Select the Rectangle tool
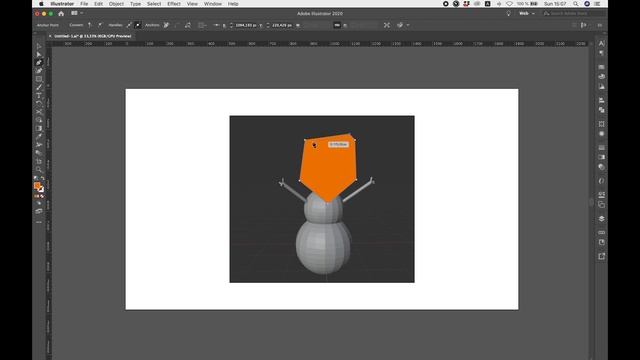This screenshot has width=640, height=360. 39,79
